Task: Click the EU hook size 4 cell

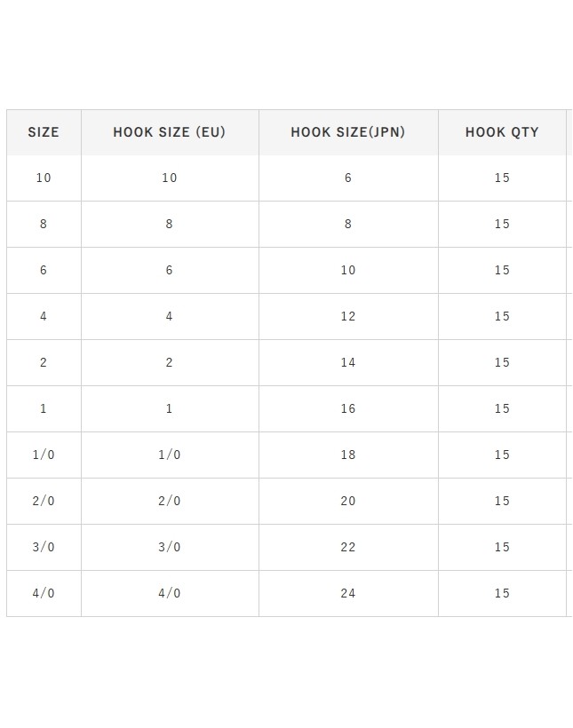Action: [170, 316]
